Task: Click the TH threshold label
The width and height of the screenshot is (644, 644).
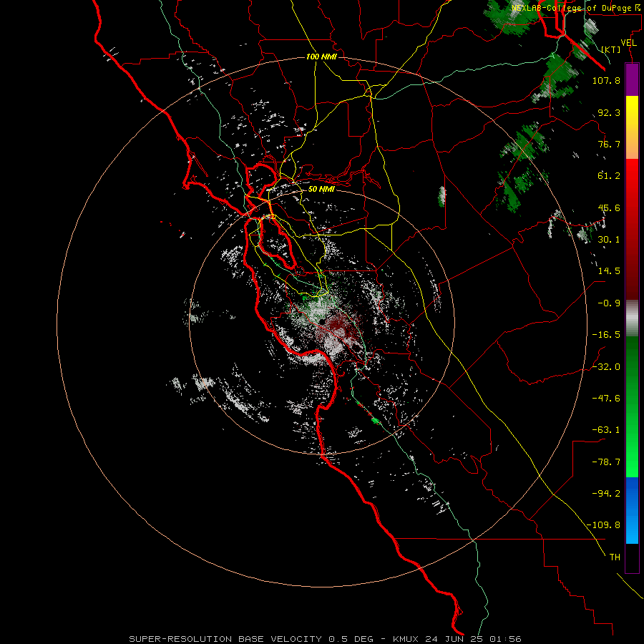Action: pos(615,557)
